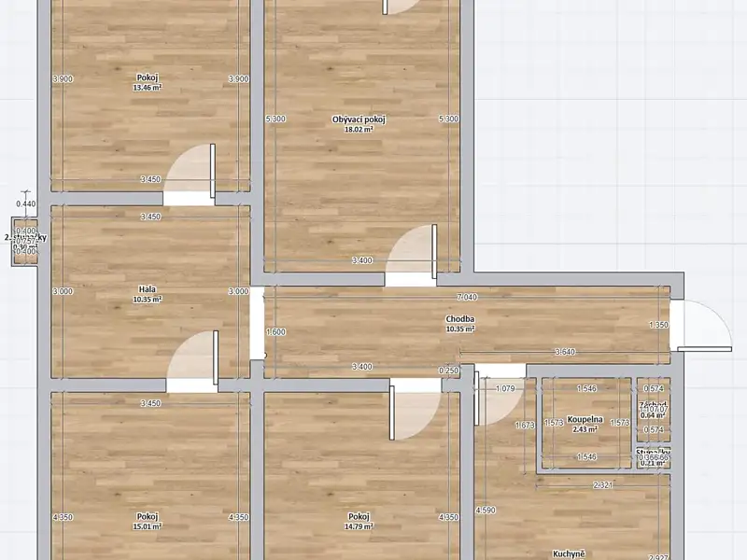Viewport: 747px width, 560px height.
Task: Click the 18.02 m² area value
Action: tap(359, 129)
